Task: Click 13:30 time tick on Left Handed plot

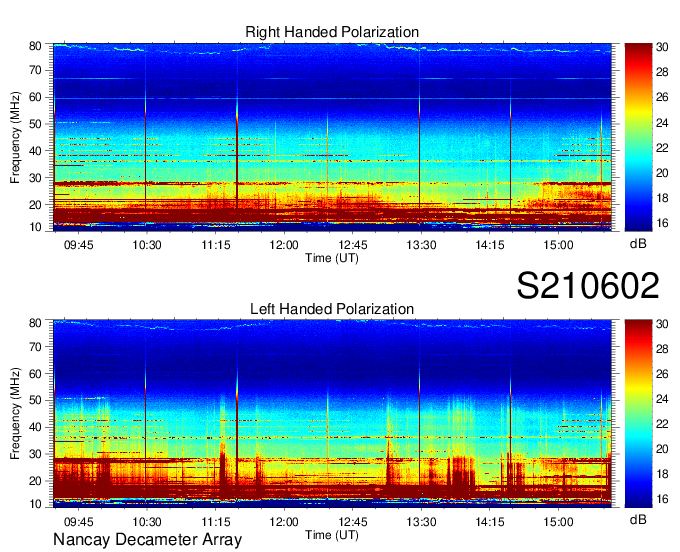Action: [x=421, y=522]
